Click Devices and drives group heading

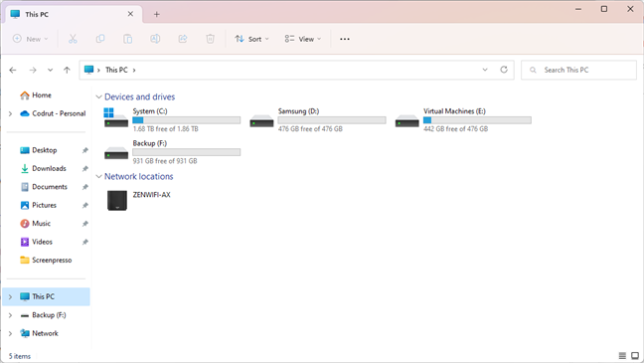[140, 97]
